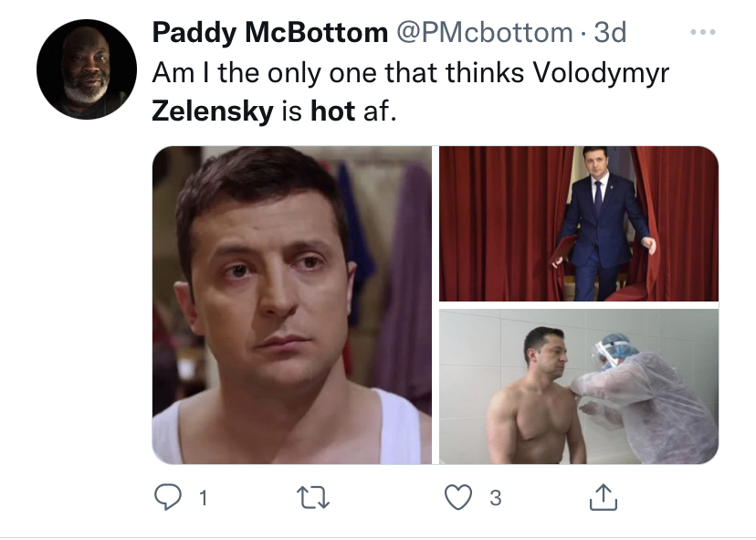Click the bold word hot in the tweet

point(332,111)
